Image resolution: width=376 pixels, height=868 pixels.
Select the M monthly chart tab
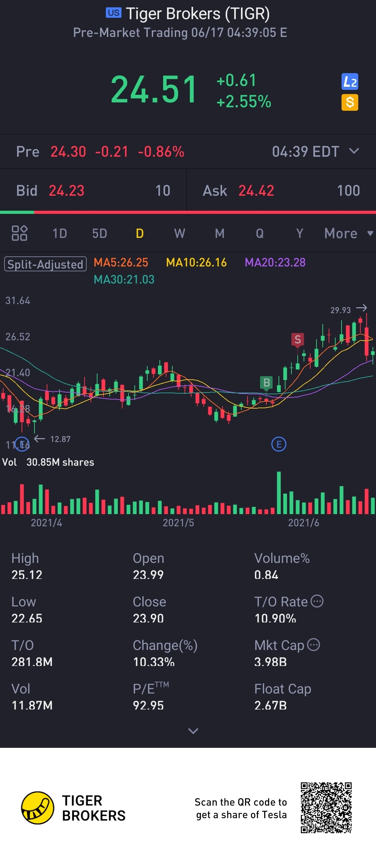tap(220, 233)
